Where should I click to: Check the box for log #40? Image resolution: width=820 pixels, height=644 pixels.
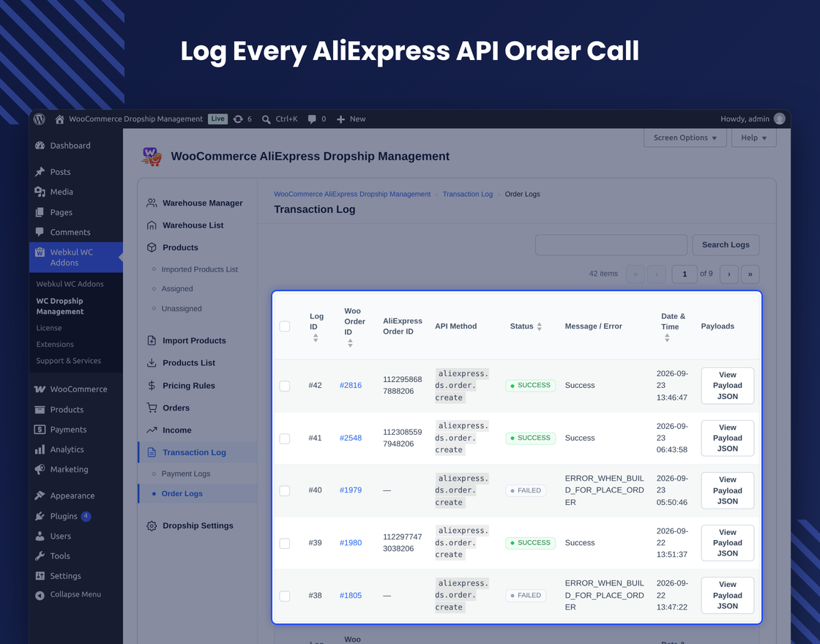pos(285,490)
